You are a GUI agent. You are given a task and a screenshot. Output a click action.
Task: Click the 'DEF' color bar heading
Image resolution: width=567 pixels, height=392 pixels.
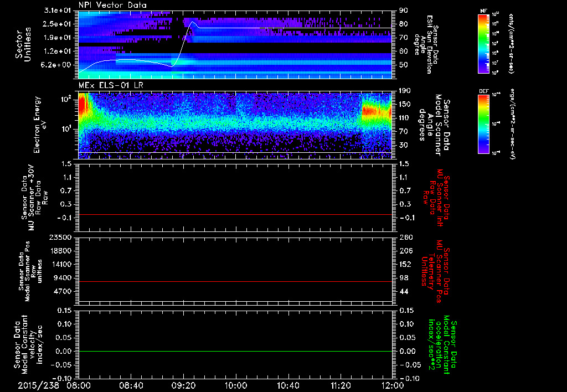[x=484, y=91]
